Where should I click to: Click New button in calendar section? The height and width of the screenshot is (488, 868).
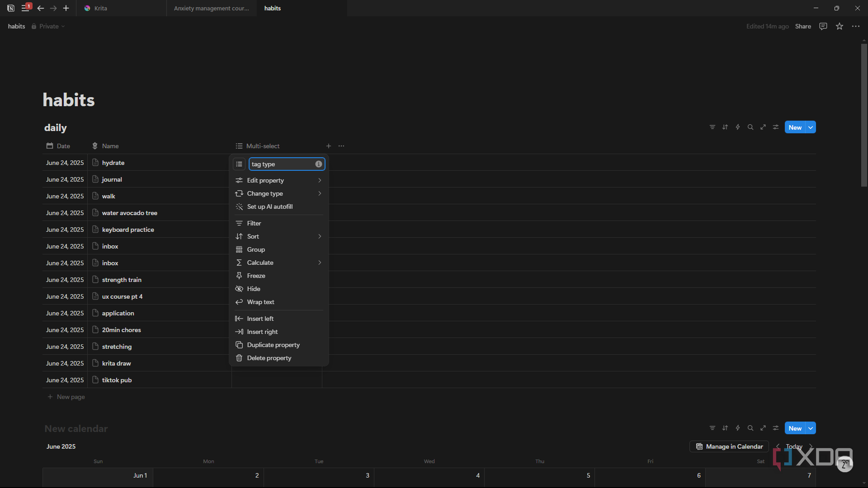coord(795,428)
